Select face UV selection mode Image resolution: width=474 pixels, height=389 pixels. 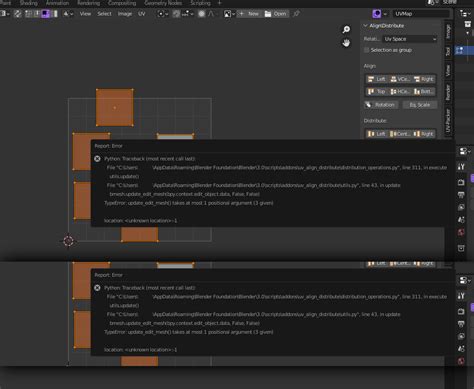click(x=45, y=14)
